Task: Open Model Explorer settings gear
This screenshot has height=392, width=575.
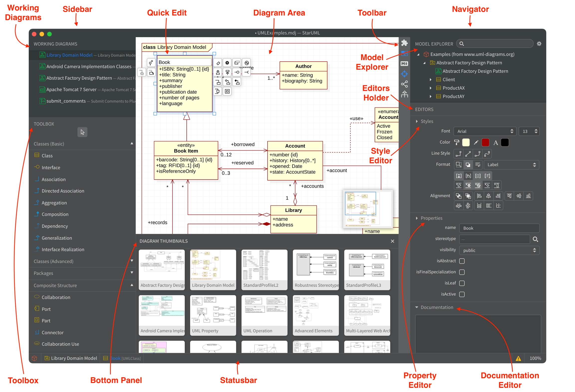Action: pos(539,44)
